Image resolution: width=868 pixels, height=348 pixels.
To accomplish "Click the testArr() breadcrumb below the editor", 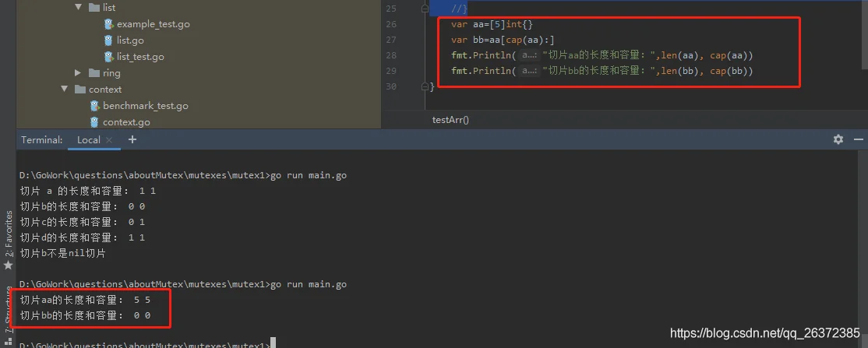I will [450, 120].
